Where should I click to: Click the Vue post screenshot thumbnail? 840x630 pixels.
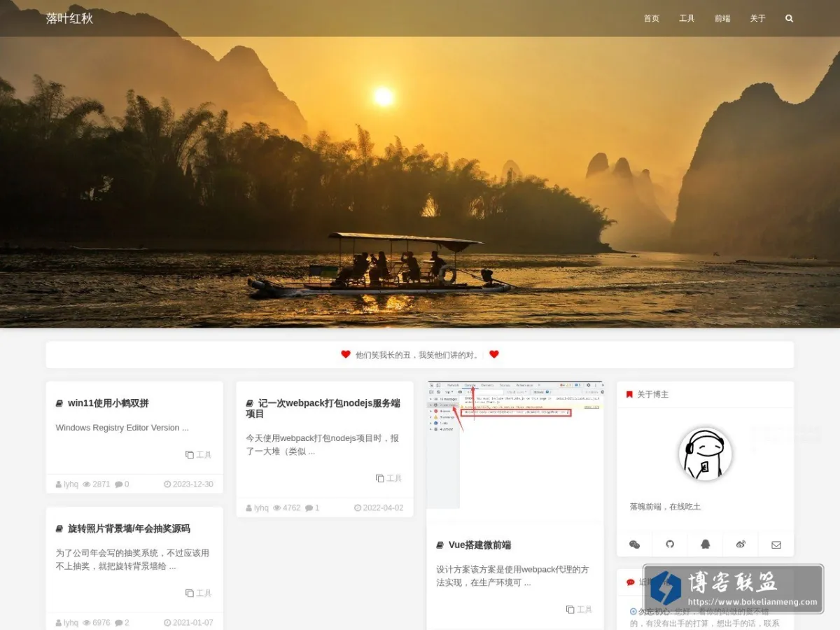(x=515, y=445)
